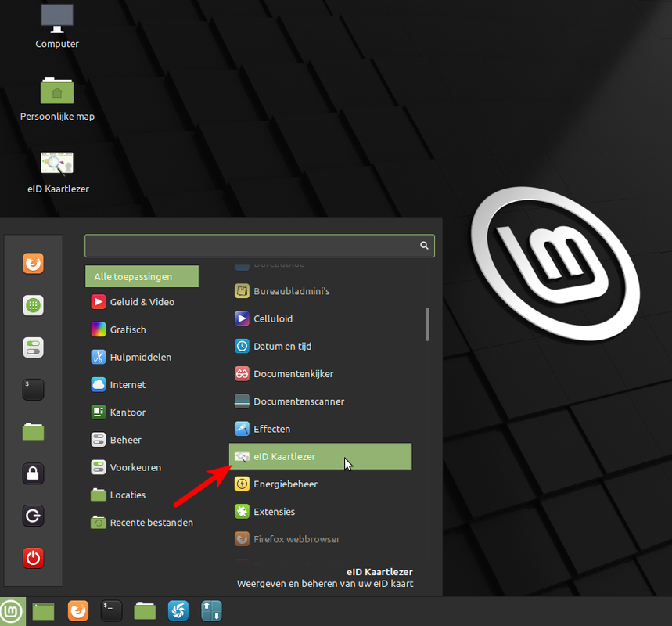Open Software Manager in the favorites sidebar

33,305
